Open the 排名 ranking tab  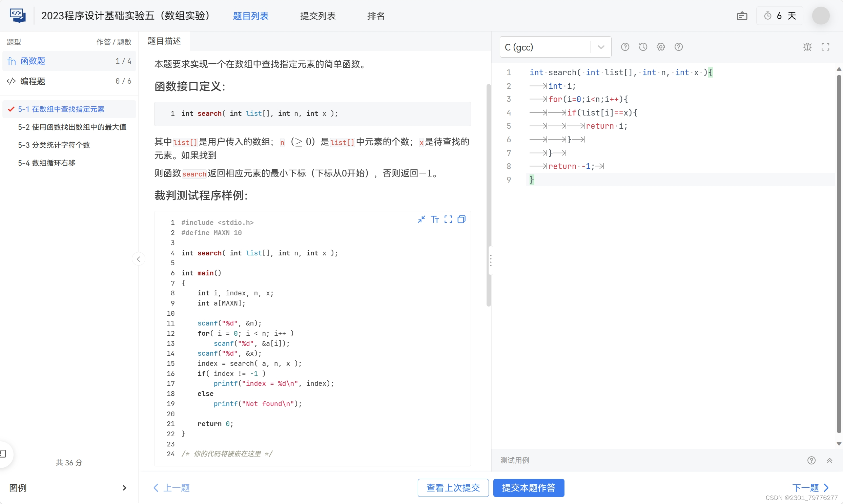coord(376,16)
